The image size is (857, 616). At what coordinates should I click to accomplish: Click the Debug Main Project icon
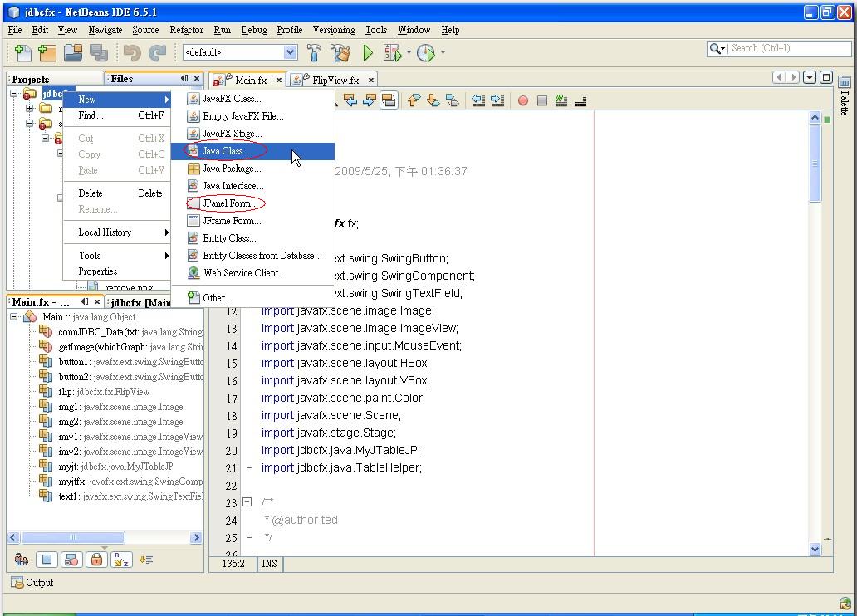[393, 52]
